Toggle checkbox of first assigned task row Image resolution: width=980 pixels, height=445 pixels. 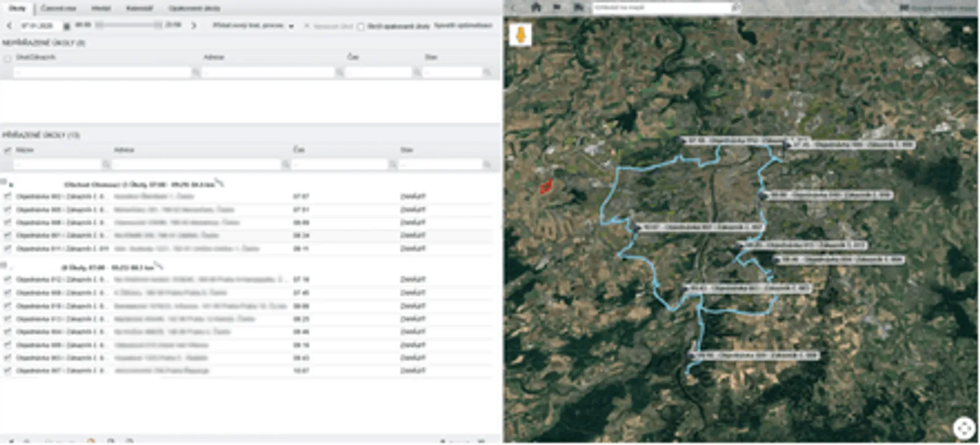pyautogui.click(x=7, y=197)
